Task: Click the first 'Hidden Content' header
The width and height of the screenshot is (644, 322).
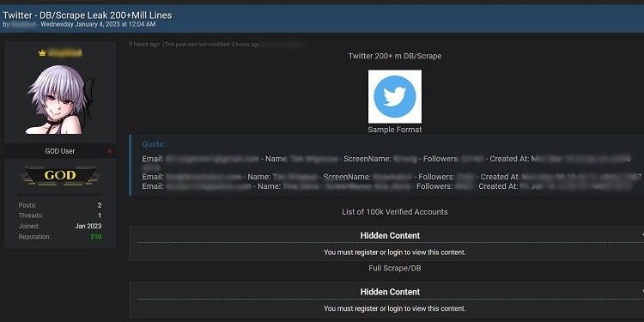Action: click(x=390, y=236)
